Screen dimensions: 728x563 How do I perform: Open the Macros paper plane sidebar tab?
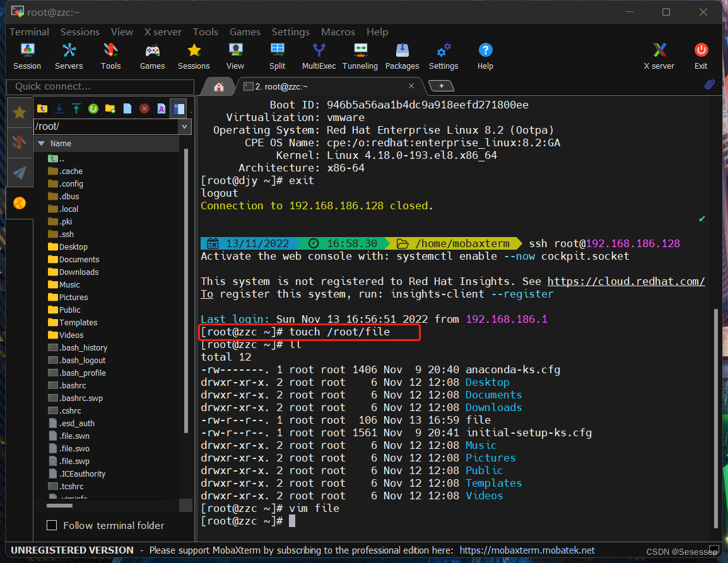20,173
